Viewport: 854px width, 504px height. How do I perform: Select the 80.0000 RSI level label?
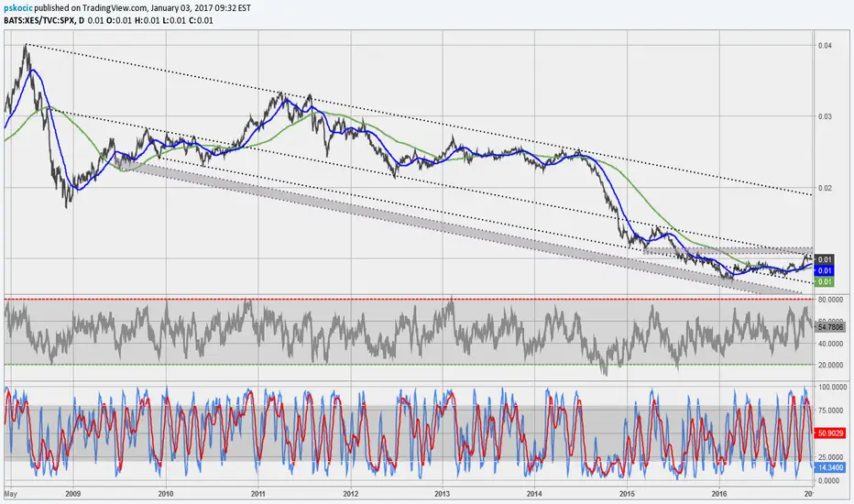[830, 300]
